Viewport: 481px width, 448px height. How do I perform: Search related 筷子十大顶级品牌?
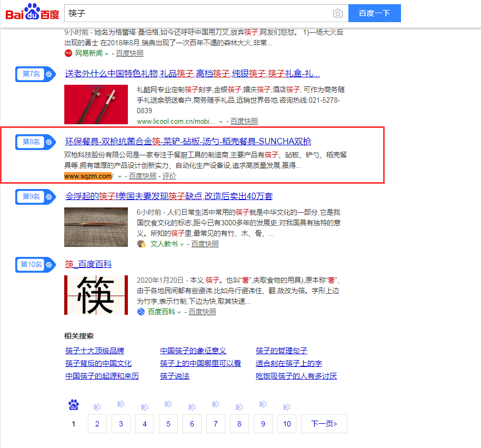click(x=95, y=351)
